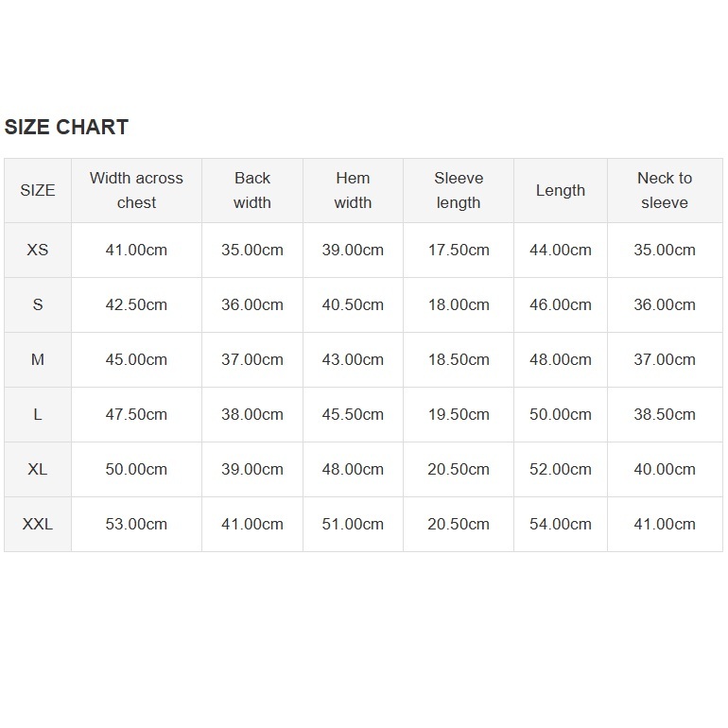Click the 18.50cm sleeve length cell
This screenshot has height=728, width=728.
(459, 359)
